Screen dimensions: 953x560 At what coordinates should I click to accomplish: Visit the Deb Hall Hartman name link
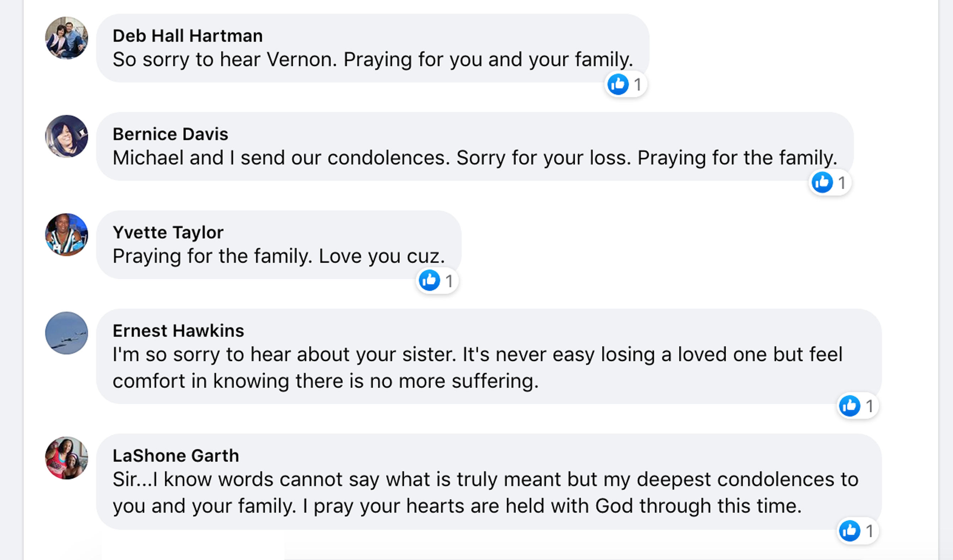click(187, 36)
